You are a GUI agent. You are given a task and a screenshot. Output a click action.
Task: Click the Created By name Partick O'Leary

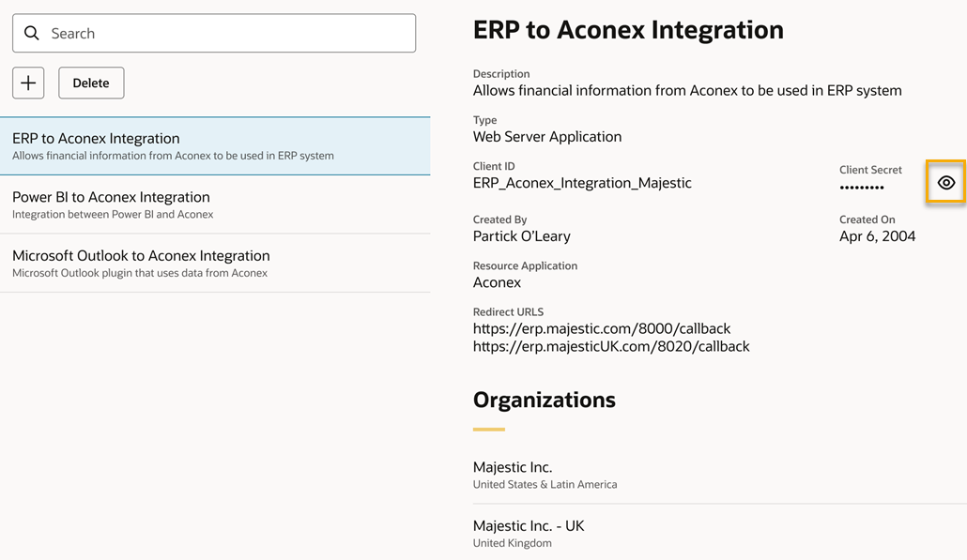point(522,236)
